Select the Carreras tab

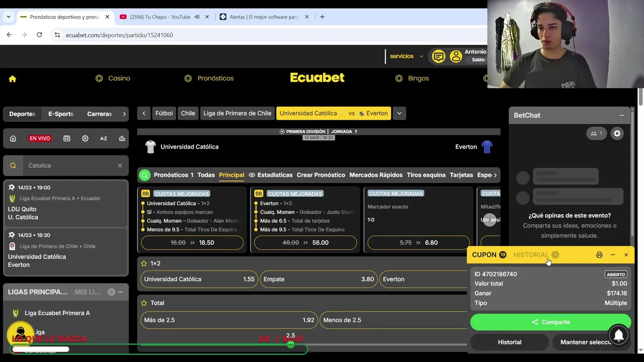coord(100,114)
